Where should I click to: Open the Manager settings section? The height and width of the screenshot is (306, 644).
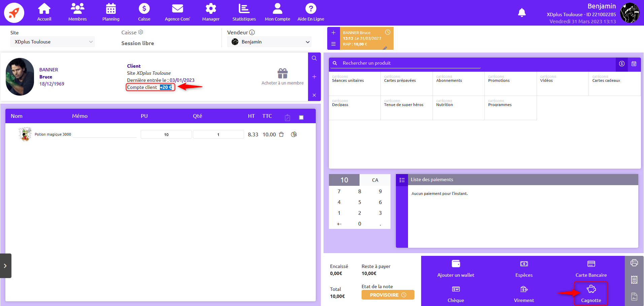211,12
